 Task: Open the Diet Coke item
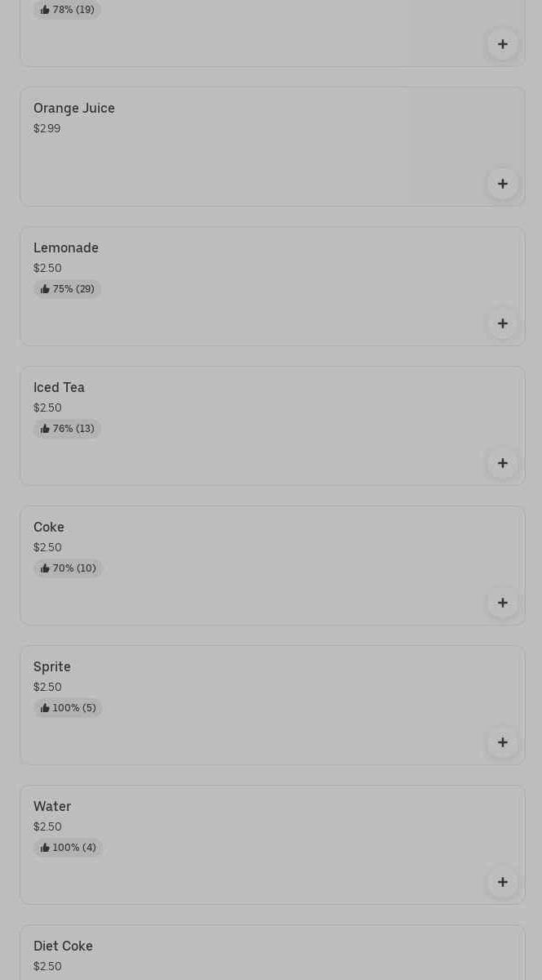(63, 947)
